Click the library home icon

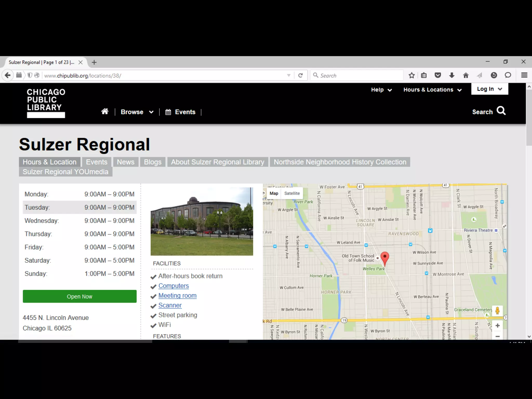pyautogui.click(x=105, y=112)
